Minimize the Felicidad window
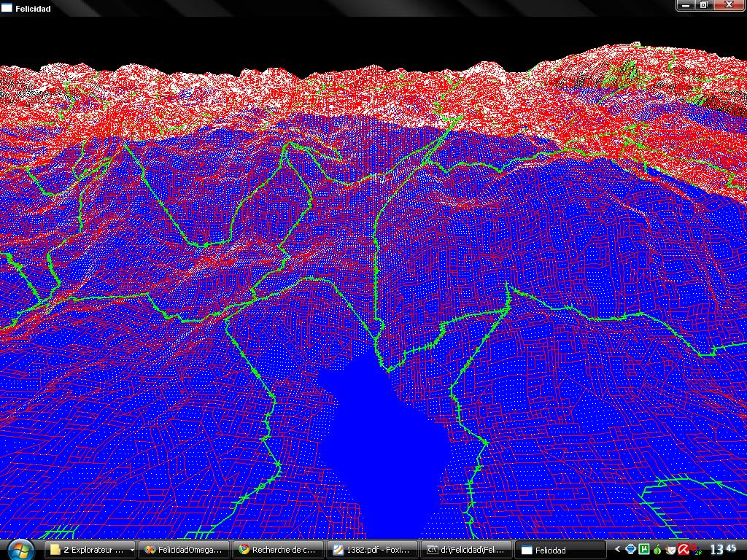The height and width of the screenshot is (560, 747). [x=684, y=5]
